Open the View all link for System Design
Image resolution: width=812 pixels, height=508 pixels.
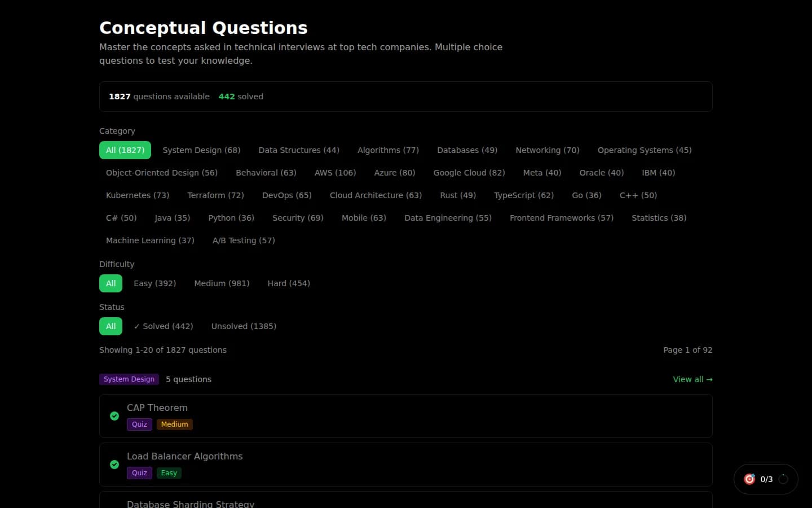coord(692,379)
